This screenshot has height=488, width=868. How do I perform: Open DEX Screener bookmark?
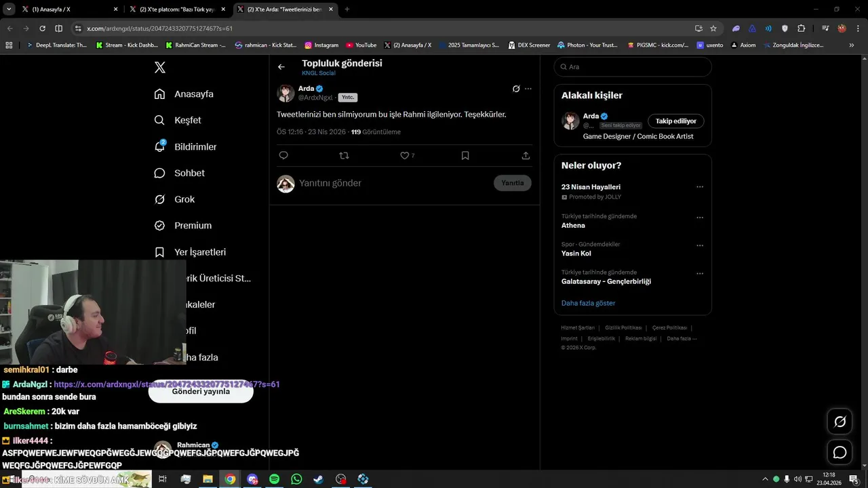(x=528, y=45)
